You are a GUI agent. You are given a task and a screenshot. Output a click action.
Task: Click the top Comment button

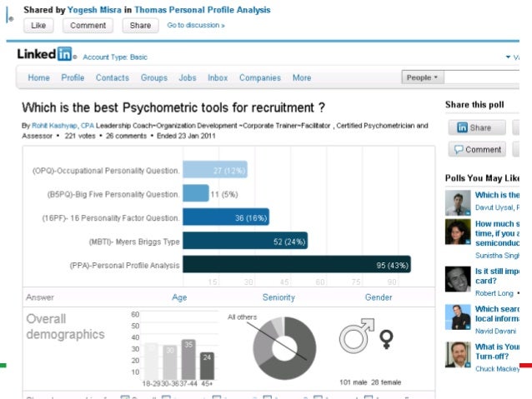(x=88, y=26)
